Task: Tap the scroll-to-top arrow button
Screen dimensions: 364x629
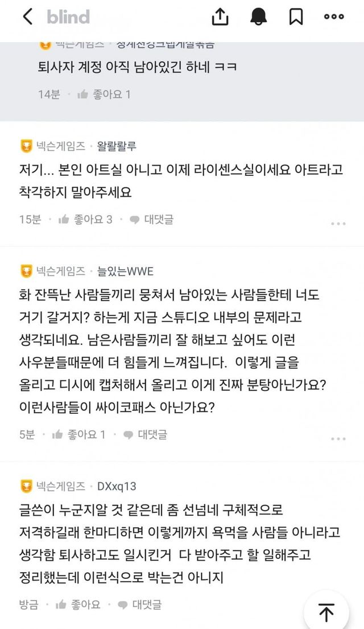Action: point(326,612)
